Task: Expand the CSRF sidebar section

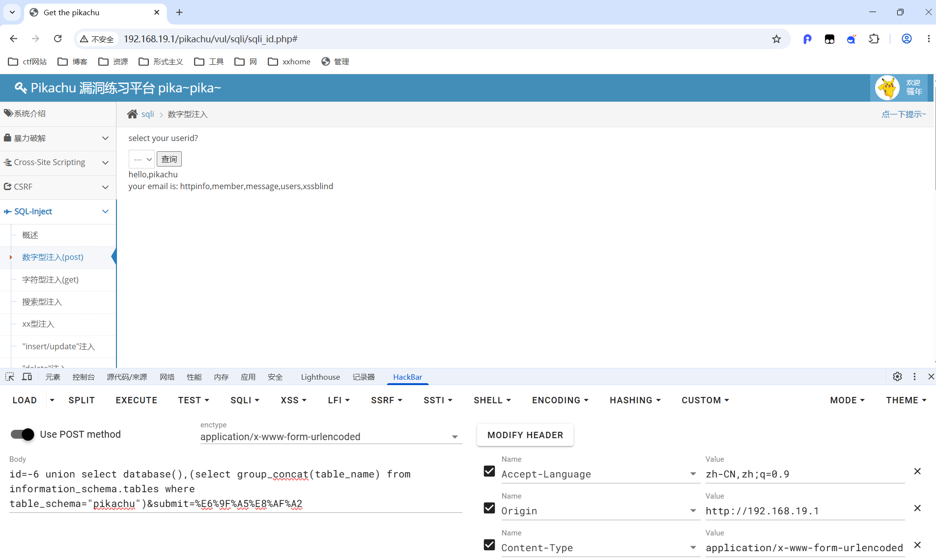Action: [x=58, y=187]
